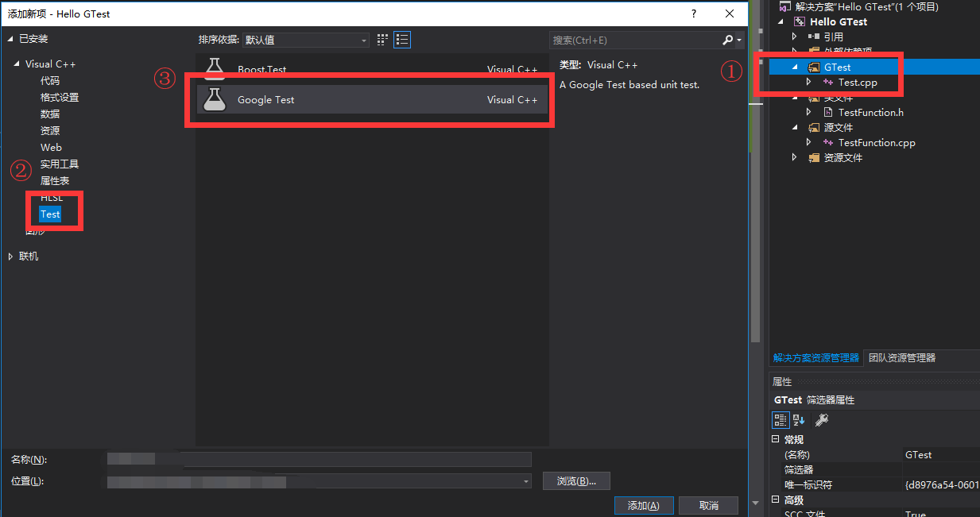Expand the 引用 references node
Viewport: 980px width, 517px height.
(794, 37)
